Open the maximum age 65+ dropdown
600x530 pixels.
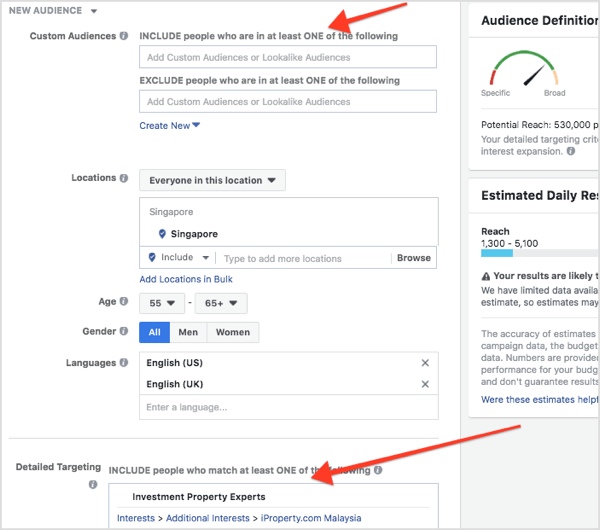click(221, 303)
